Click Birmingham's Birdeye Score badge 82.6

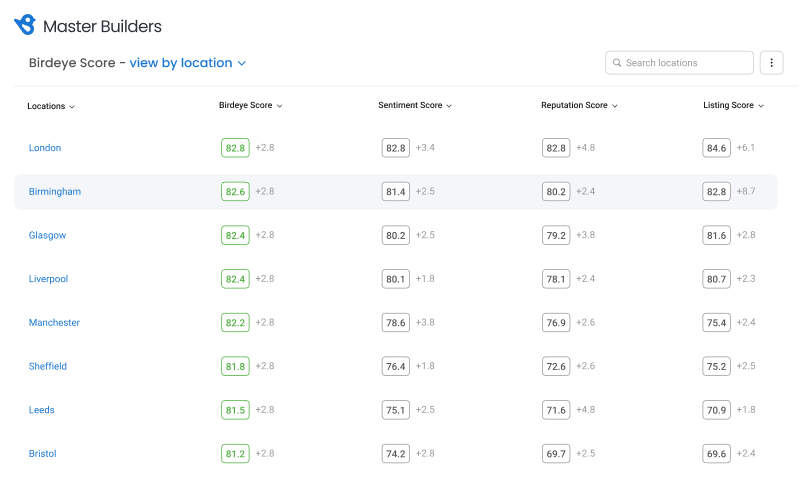(235, 192)
